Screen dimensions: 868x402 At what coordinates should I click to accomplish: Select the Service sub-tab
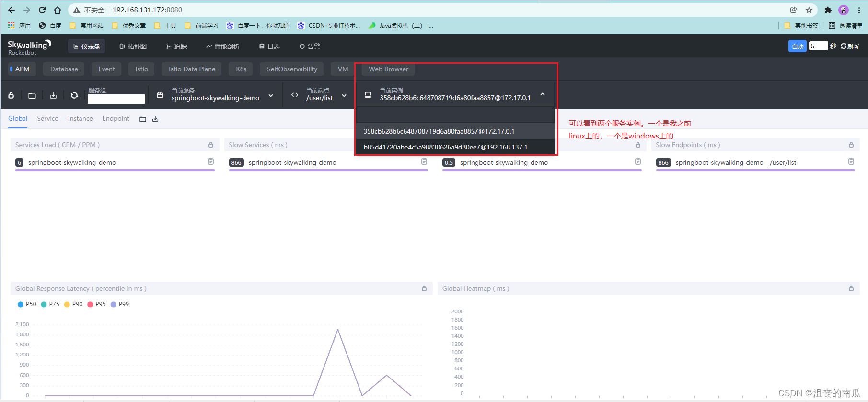[47, 119]
